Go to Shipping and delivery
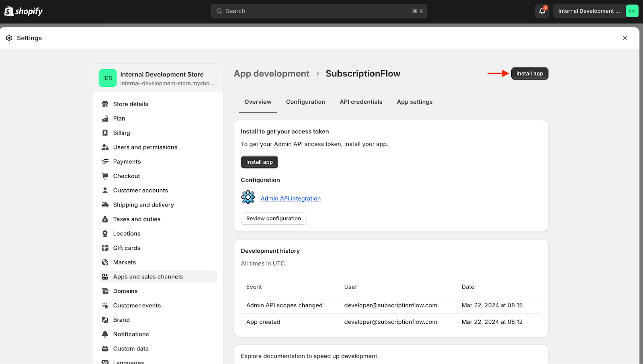Viewport: 643px width, 364px height. (158, 205)
